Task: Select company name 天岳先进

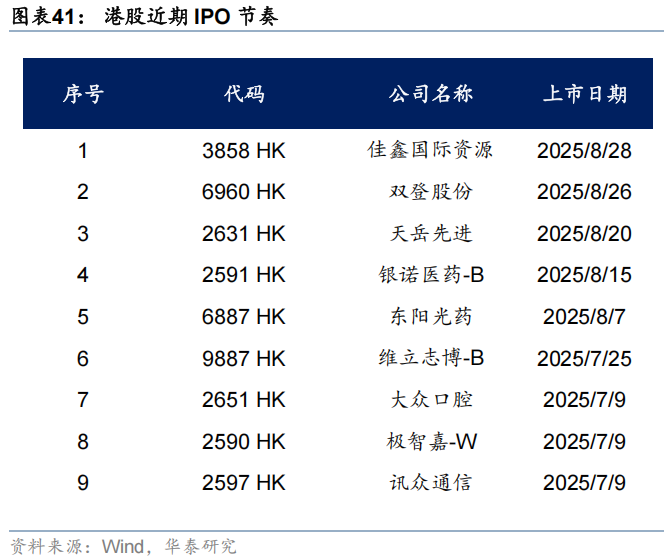Action: click(430, 233)
